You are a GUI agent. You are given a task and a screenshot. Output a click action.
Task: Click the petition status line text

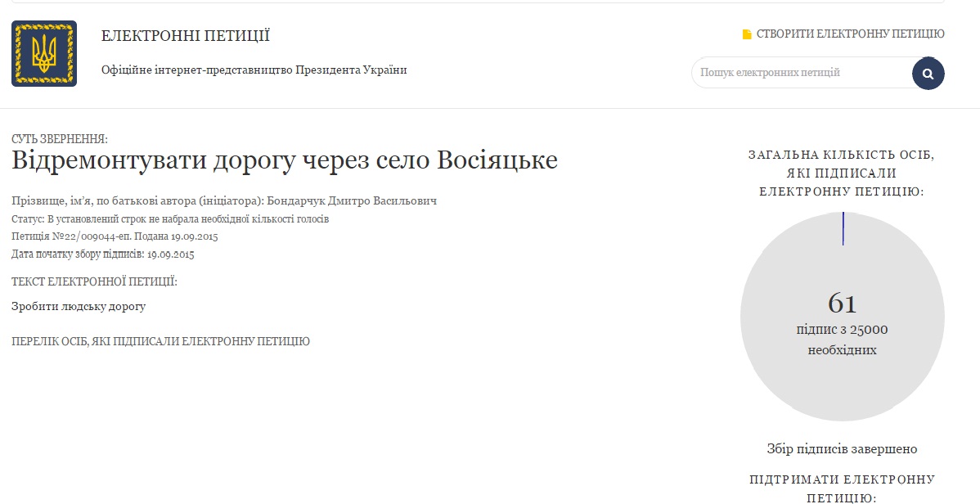(170, 219)
